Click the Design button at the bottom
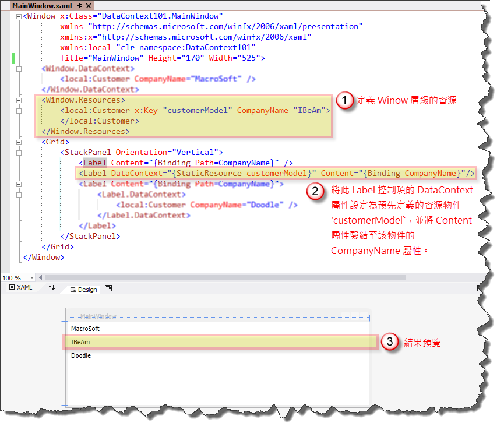 tap(85, 288)
